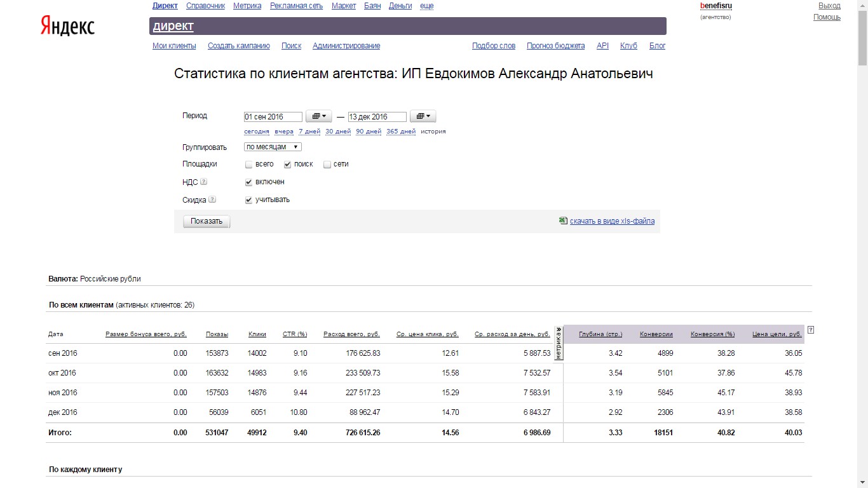Open Клуб link
Screen dimensions: 868x488
click(x=628, y=46)
